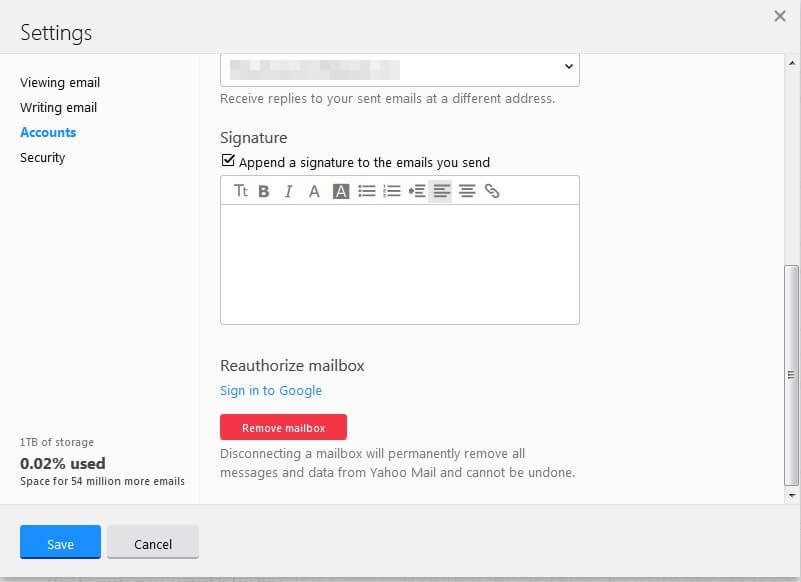Click the 'Reauthorize mailbox' heading
The width and height of the screenshot is (801, 582).
pos(292,365)
